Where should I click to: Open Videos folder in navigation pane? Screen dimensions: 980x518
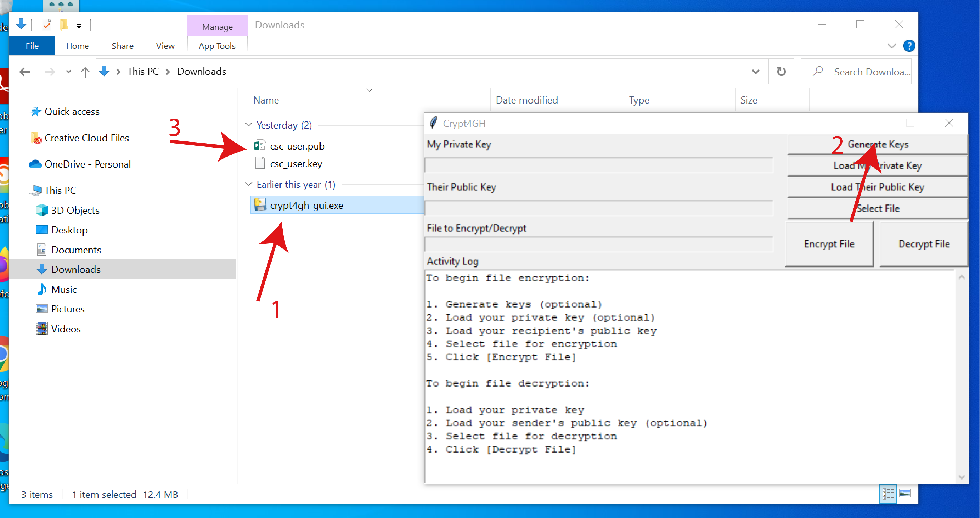point(66,329)
